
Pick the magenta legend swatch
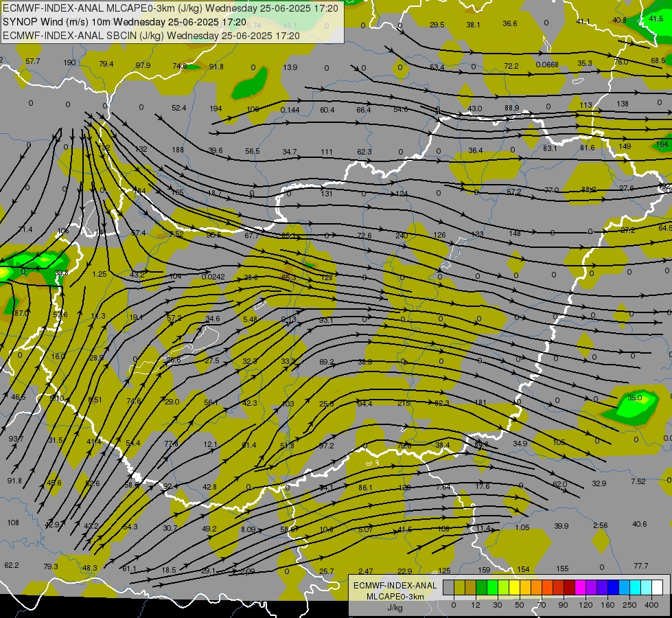pyautogui.click(x=580, y=588)
